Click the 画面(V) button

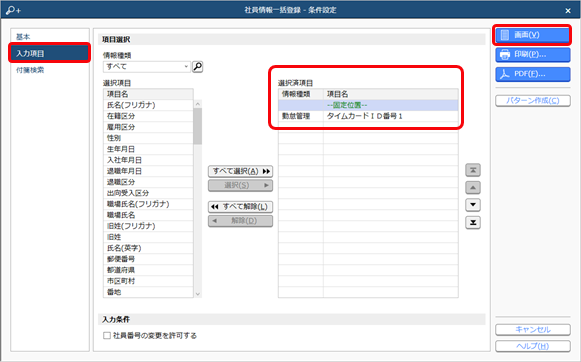pos(532,35)
